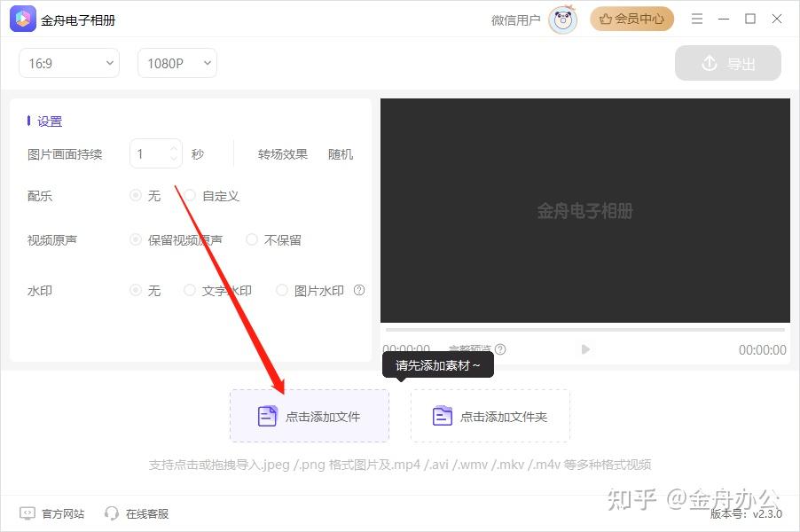Screen dimensions: 800x532
Task: Open the 1080P resolution dropdown
Action: click(x=176, y=63)
